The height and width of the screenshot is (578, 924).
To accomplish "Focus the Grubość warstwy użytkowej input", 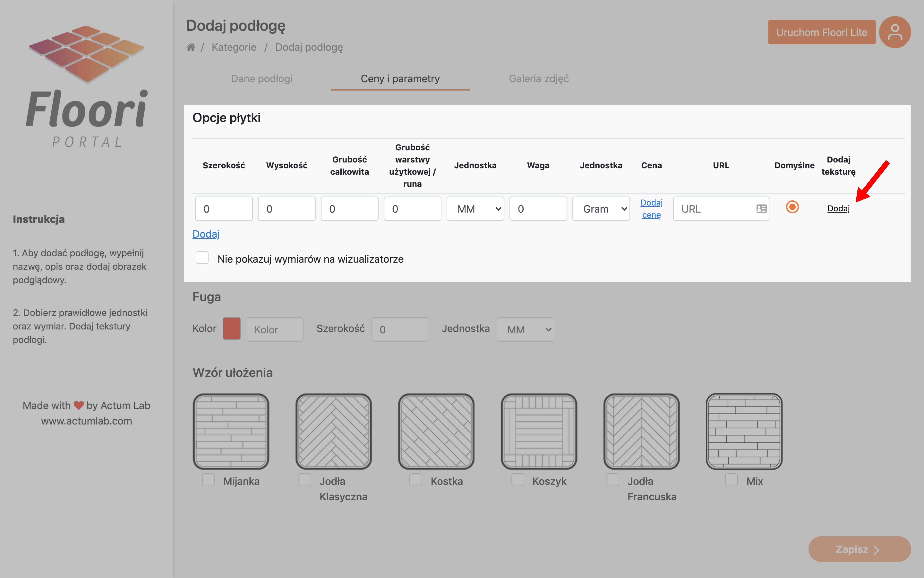I will 412,209.
